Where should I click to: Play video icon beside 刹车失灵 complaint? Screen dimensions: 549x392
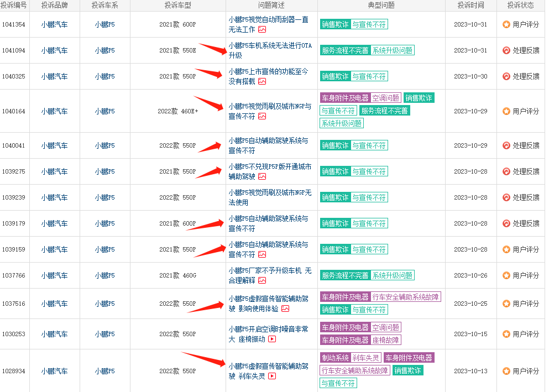point(272,376)
